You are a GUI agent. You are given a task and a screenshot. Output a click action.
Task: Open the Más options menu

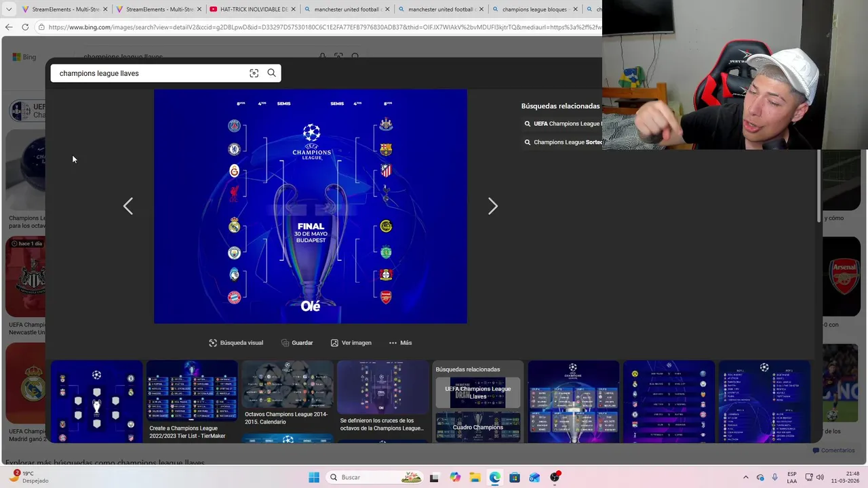coord(400,343)
